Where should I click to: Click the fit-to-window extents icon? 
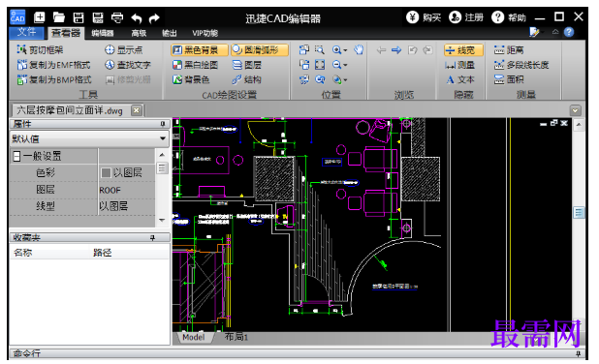pyautogui.click(x=320, y=65)
